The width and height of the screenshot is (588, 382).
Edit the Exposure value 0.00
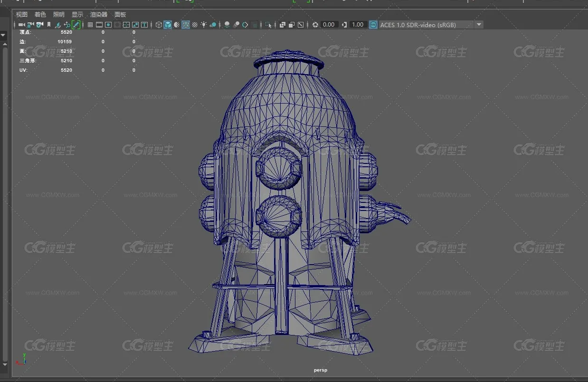click(329, 25)
